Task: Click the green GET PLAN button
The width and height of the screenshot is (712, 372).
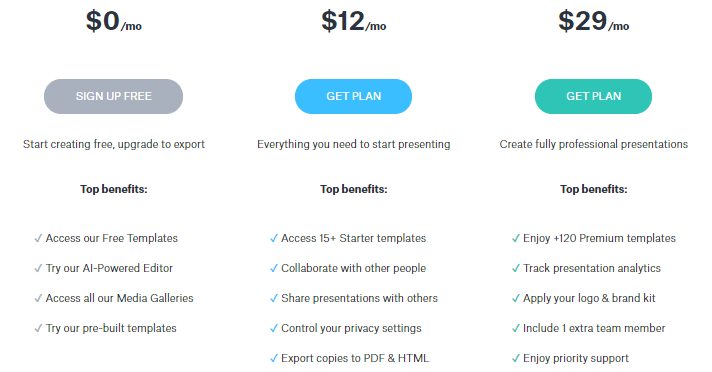Action: tap(593, 96)
